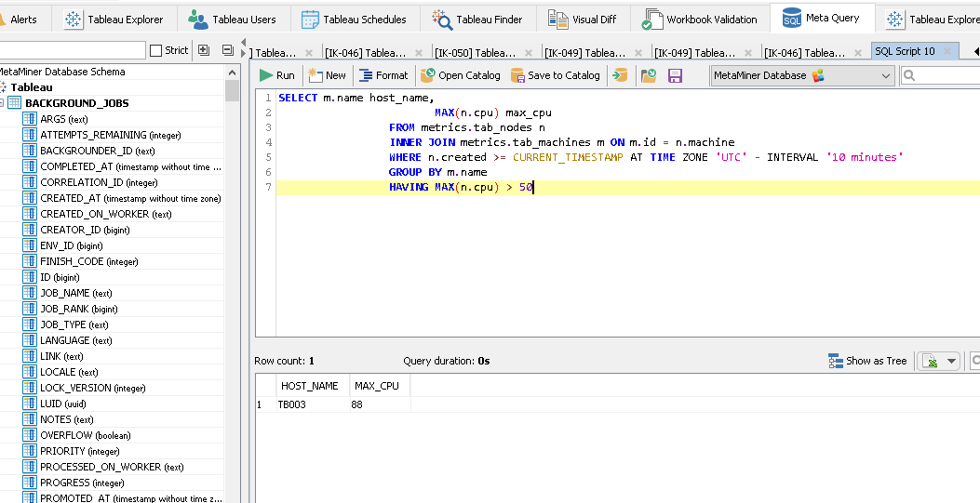Show results as Tree
Image resolution: width=980 pixels, height=503 pixels.
[867, 361]
